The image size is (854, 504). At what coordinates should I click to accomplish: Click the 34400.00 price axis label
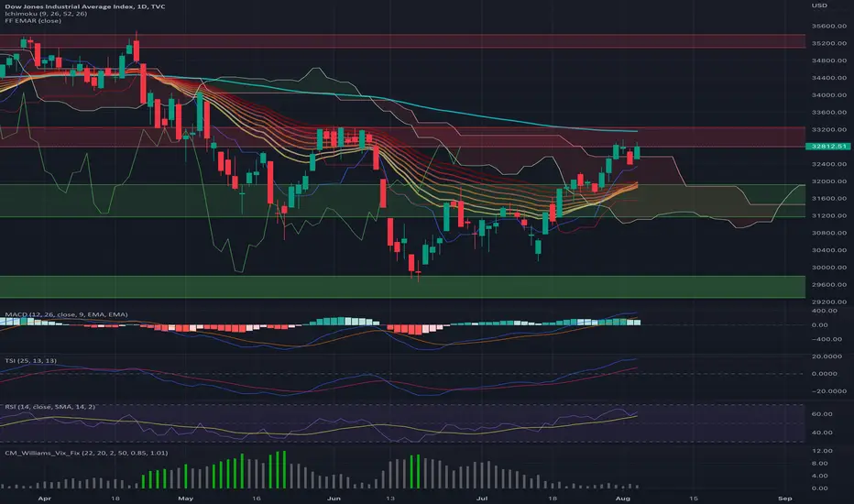click(x=829, y=78)
